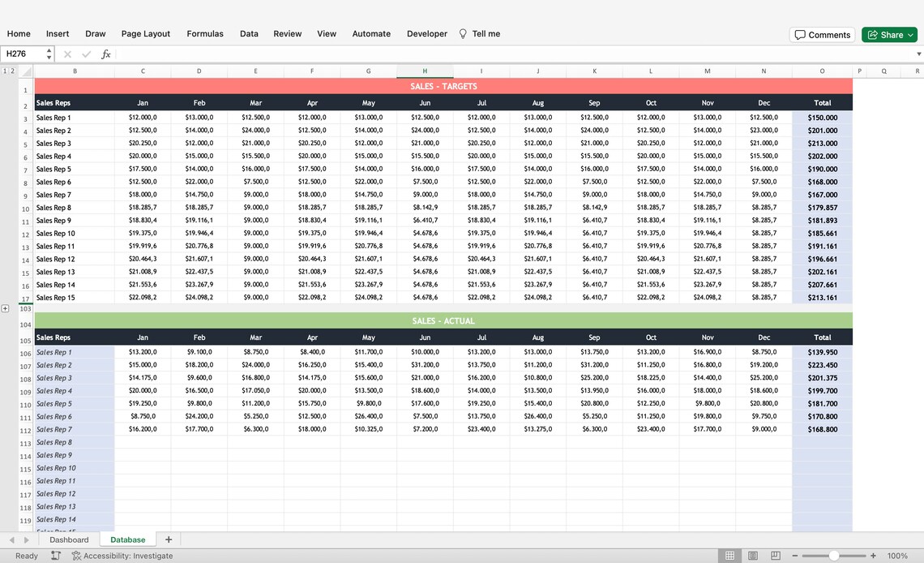The height and width of the screenshot is (563, 924).
Task: Open the Share button dropdown
Action: point(910,35)
